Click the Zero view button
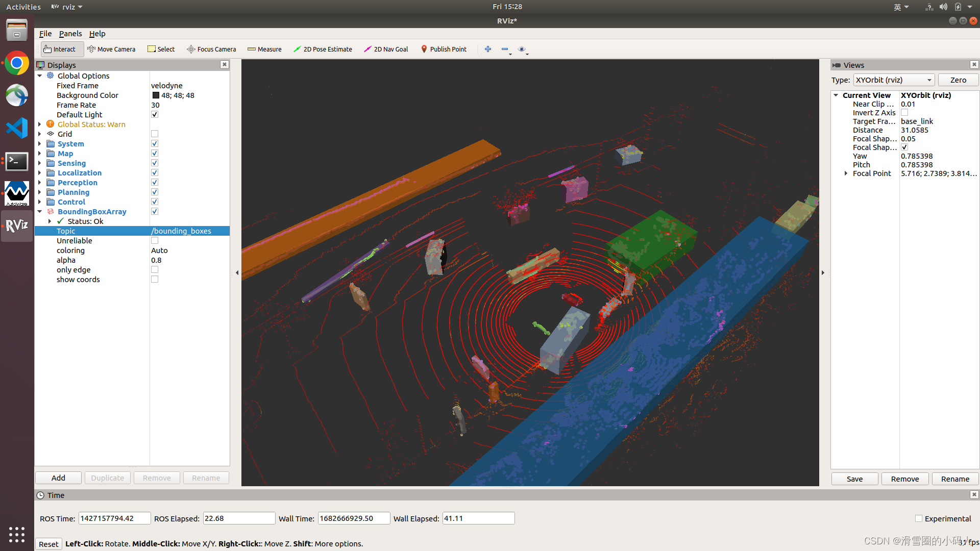This screenshot has height=551, width=980. pos(958,80)
